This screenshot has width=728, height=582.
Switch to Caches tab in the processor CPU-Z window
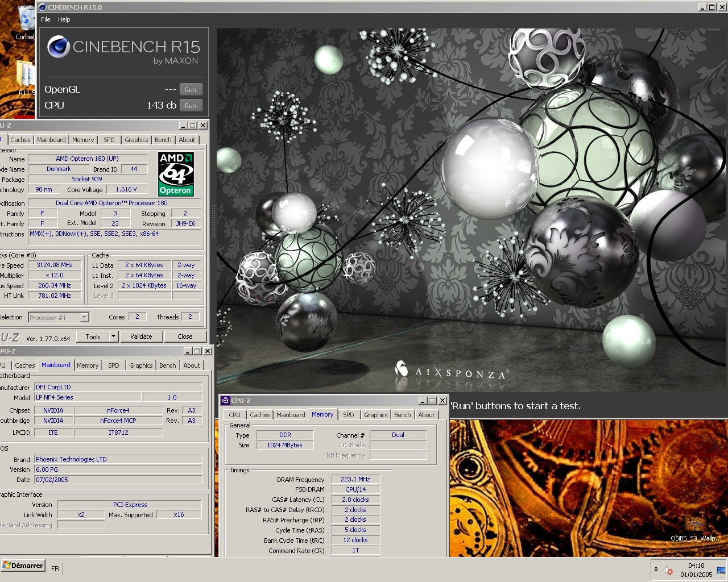coord(20,140)
